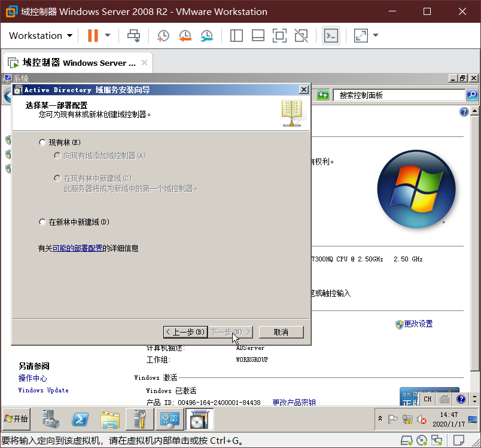Click the Action Center flag tray icon
The width and height of the screenshot is (481, 448).
tap(392, 419)
